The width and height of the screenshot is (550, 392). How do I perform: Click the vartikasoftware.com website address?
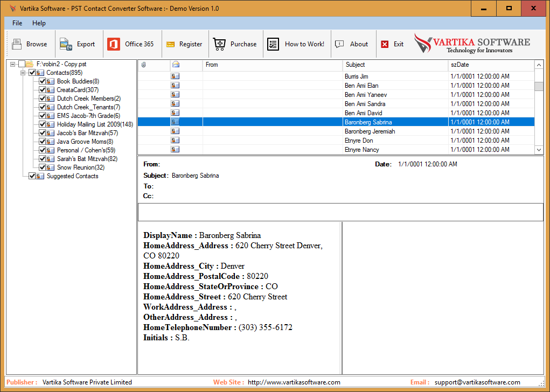click(x=294, y=382)
